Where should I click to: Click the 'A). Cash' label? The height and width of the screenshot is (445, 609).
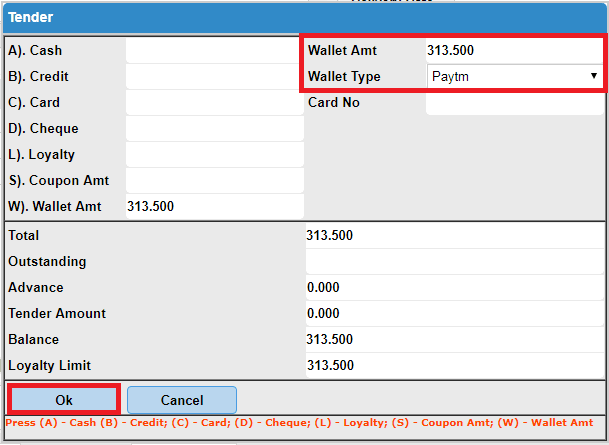coord(35,50)
